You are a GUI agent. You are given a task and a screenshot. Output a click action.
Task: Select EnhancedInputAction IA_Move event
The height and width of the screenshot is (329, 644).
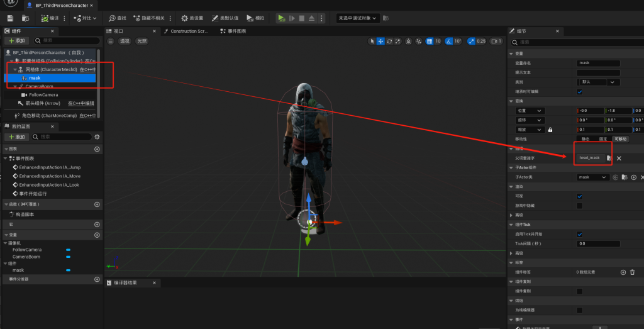click(50, 176)
